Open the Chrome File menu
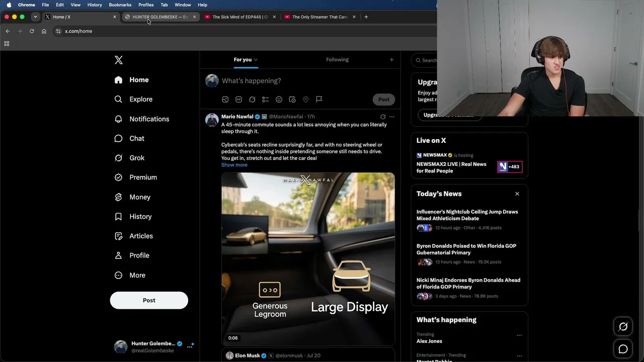644x362 pixels. click(45, 5)
